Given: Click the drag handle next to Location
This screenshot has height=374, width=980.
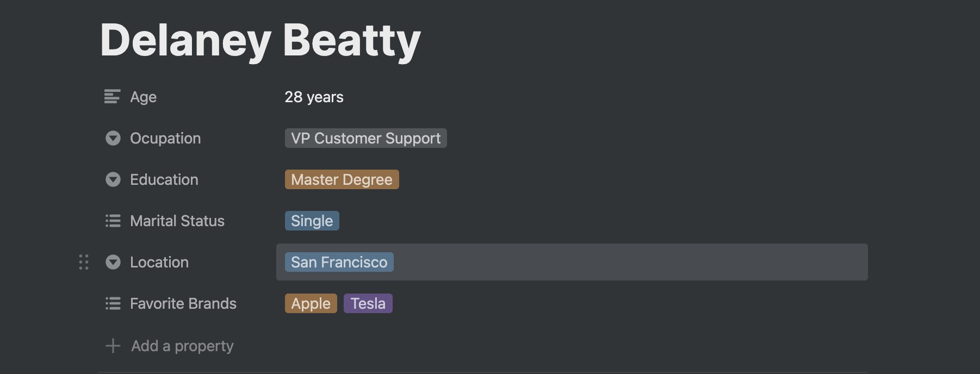Looking at the screenshot, I should tap(84, 262).
